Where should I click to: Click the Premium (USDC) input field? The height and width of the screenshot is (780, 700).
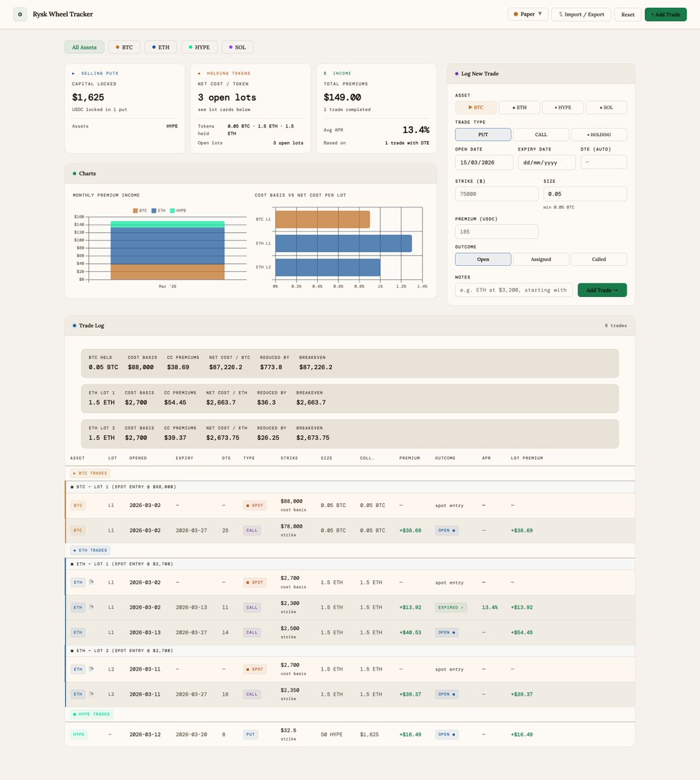497,231
